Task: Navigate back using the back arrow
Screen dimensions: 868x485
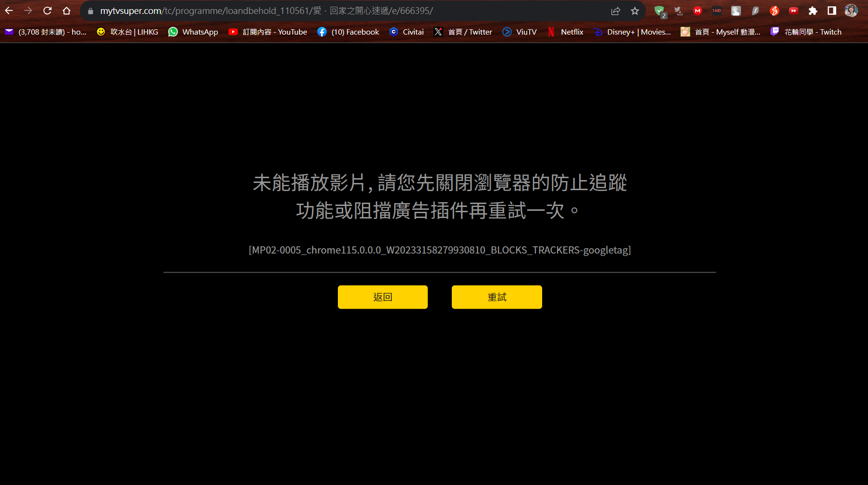Action: click(10, 11)
